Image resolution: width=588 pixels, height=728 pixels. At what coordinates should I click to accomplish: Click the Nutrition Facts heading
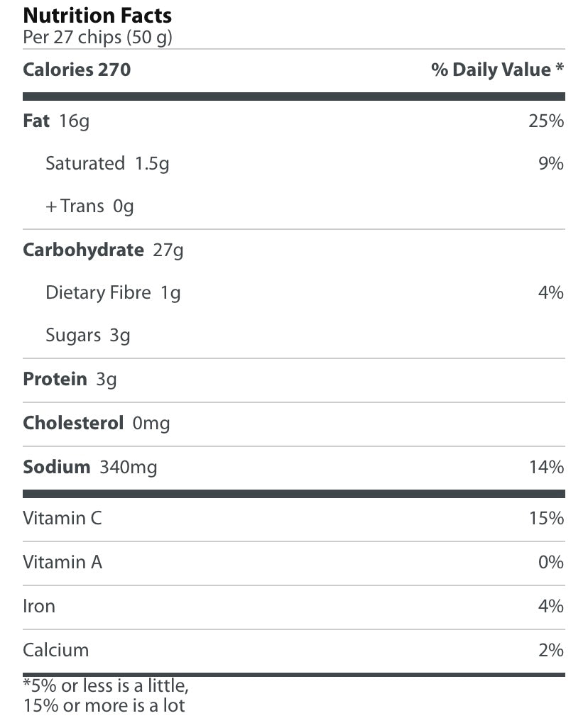click(97, 16)
